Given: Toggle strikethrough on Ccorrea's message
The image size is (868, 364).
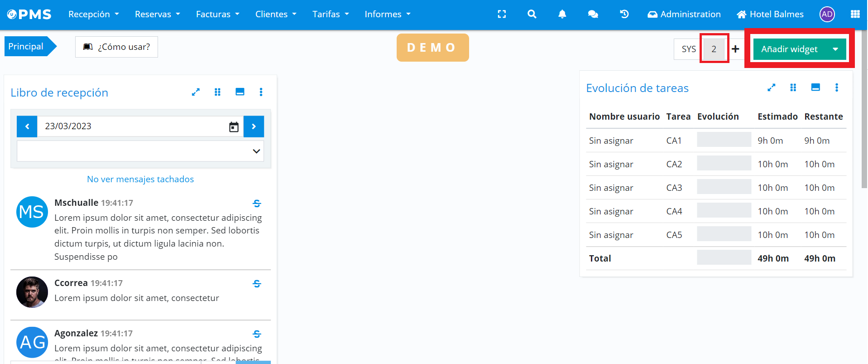Looking at the screenshot, I should [257, 284].
